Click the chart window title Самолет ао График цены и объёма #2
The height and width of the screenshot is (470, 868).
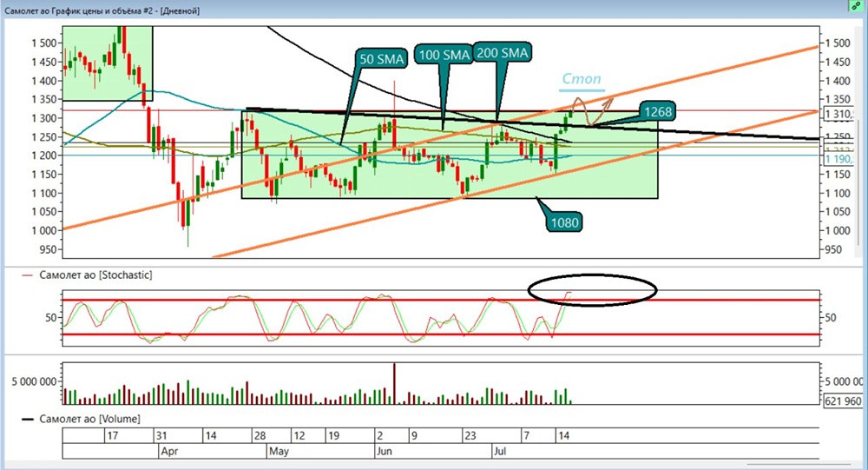(102, 10)
